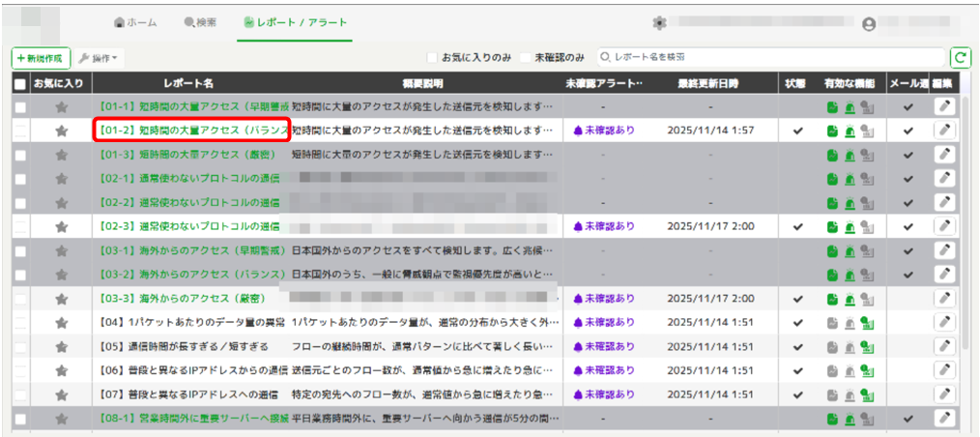Tick the checkbox beside report 【08-1】
This screenshot has height=437, width=980.
20,419
